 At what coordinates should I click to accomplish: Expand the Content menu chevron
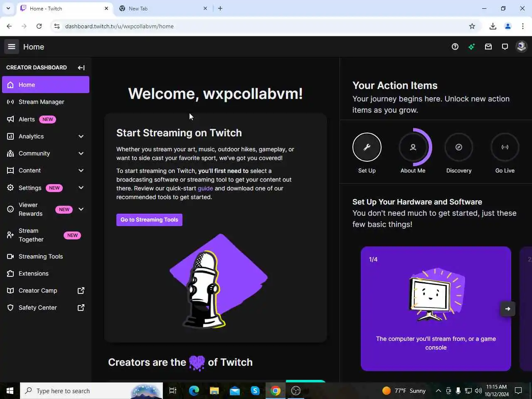pyautogui.click(x=81, y=170)
